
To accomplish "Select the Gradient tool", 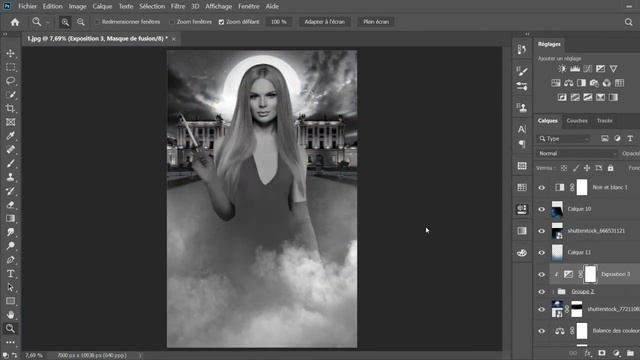I will 11,218.
